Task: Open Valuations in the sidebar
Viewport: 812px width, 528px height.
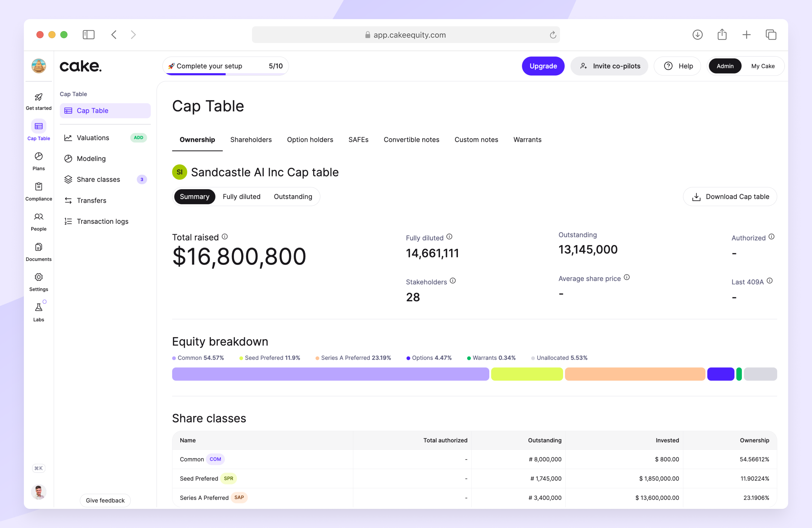Action: click(x=105, y=138)
